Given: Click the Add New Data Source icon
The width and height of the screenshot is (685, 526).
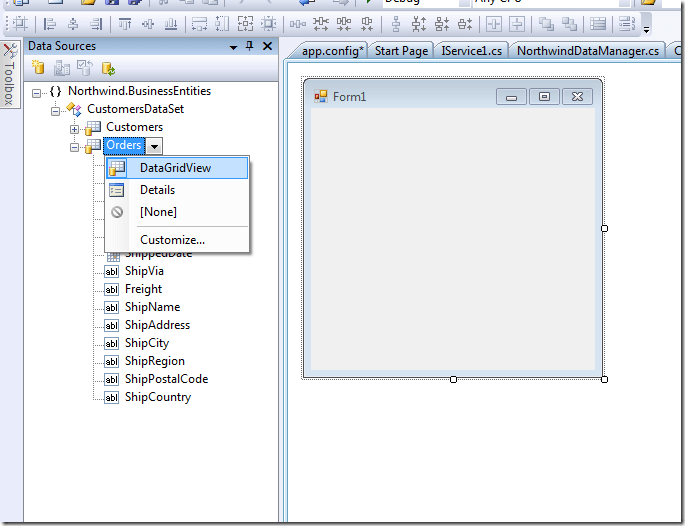Looking at the screenshot, I should pyautogui.click(x=39, y=68).
